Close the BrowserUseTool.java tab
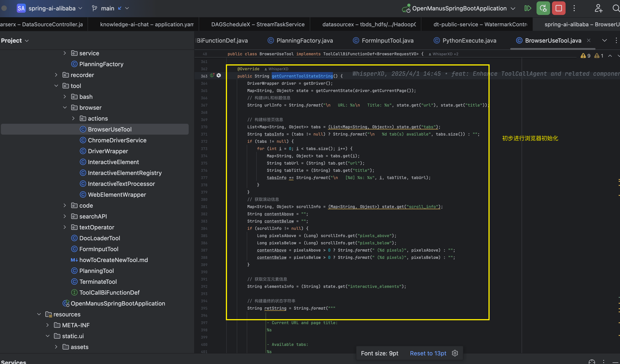Viewport: 620px width, 364px height. (x=588, y=41)
